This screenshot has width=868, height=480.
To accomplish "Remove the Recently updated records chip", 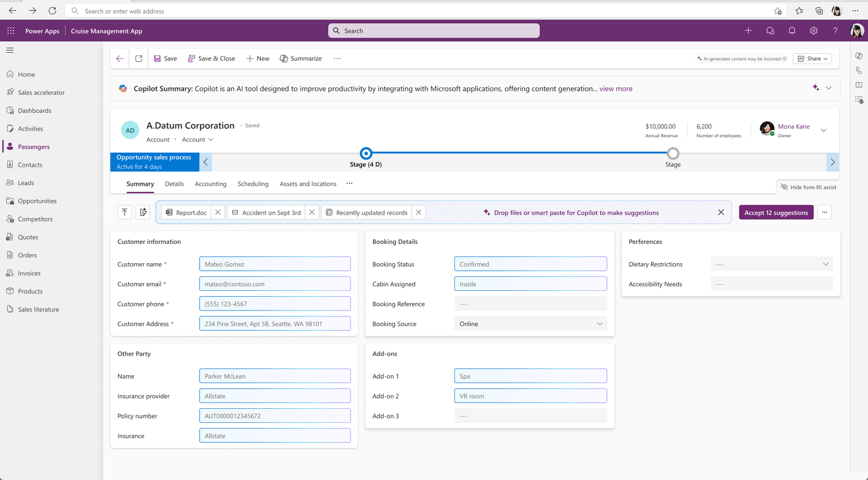I will coord(418,212).
